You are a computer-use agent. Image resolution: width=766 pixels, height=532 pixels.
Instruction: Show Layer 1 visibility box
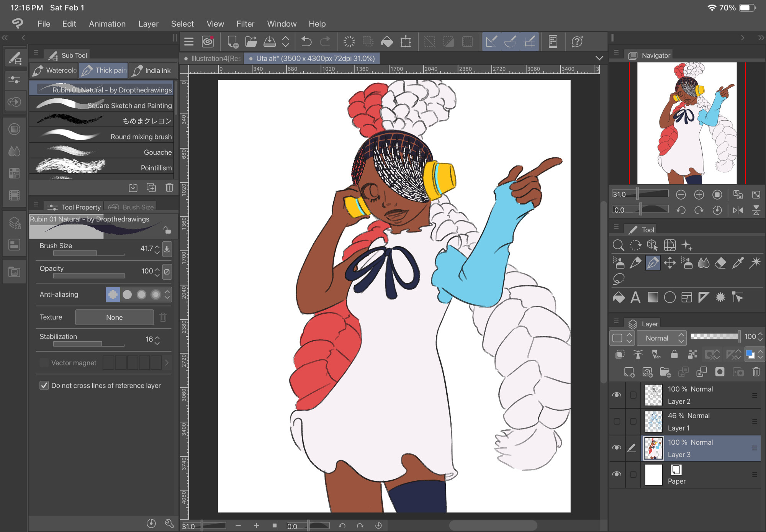click(617, 421)
